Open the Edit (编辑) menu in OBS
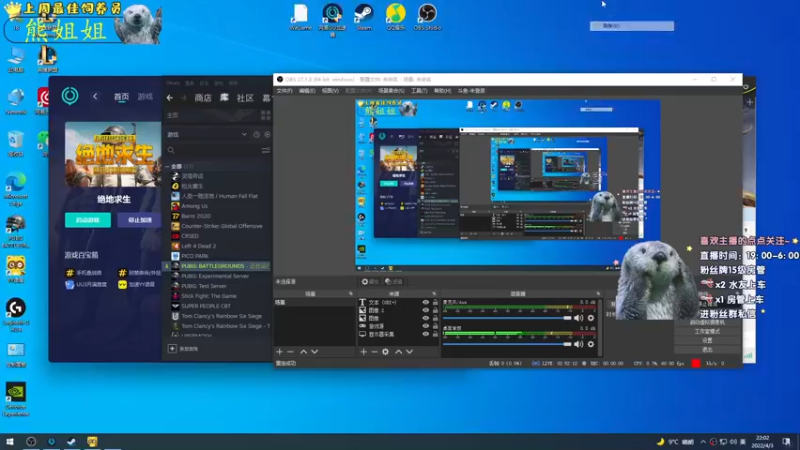This screenshot has height=450, width=800. pyautogui.click(x=307, y=91)
